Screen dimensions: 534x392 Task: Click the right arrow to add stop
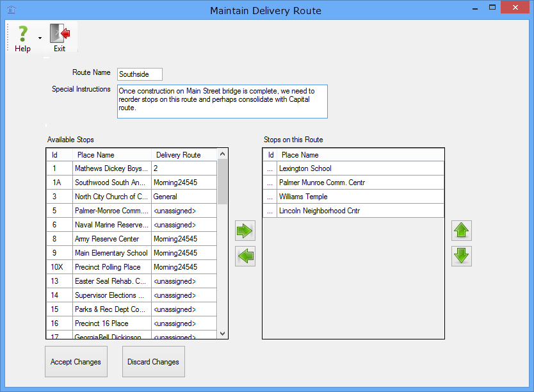click(x=245, y=231)
